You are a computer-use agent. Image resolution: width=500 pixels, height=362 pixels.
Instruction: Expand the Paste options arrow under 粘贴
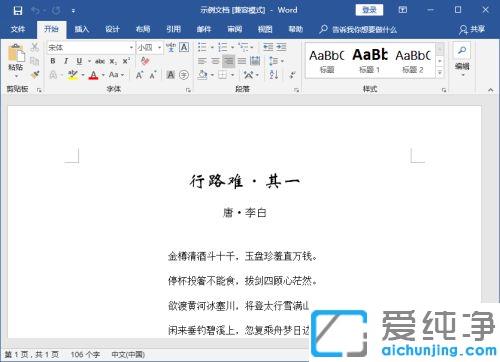(16, 76)
